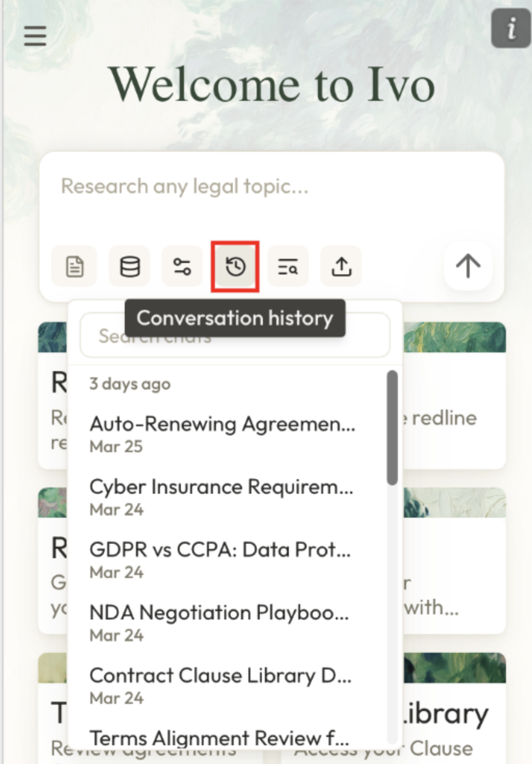
Task: Open the hamburger menu
Action: pyautogui.click(x=35, y=36)
